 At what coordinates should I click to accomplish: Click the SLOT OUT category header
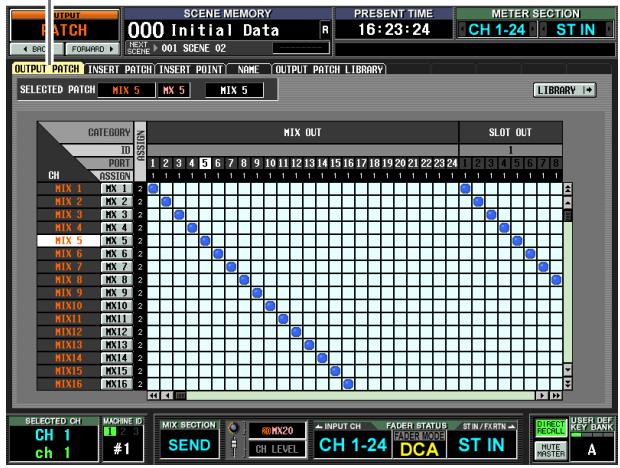point(510,132)
